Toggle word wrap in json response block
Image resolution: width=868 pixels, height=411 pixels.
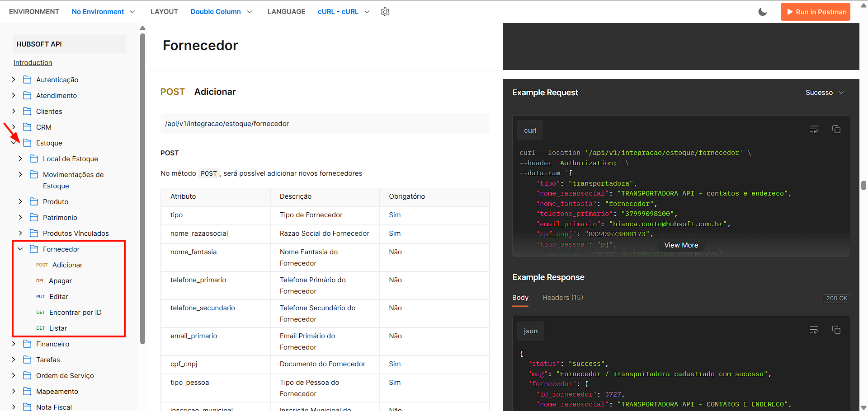click(x=814, y=330)
